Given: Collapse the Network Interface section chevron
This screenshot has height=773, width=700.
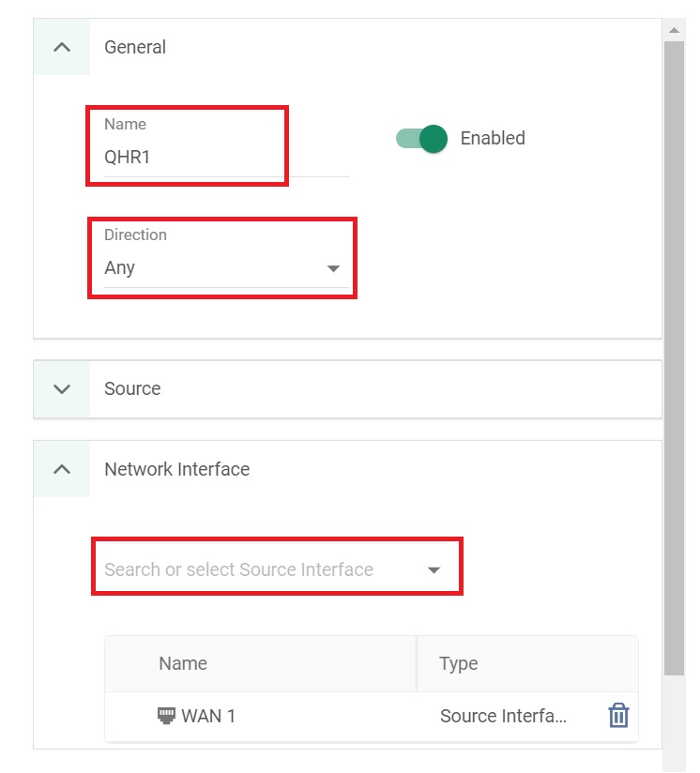Looking at the screenshot, I should click(x=62, y=469).
